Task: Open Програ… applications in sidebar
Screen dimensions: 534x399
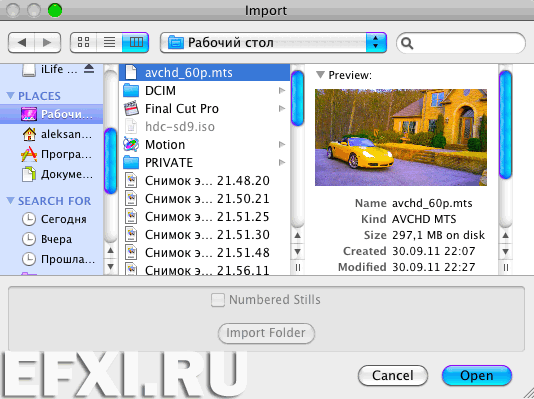Action: 51,154
